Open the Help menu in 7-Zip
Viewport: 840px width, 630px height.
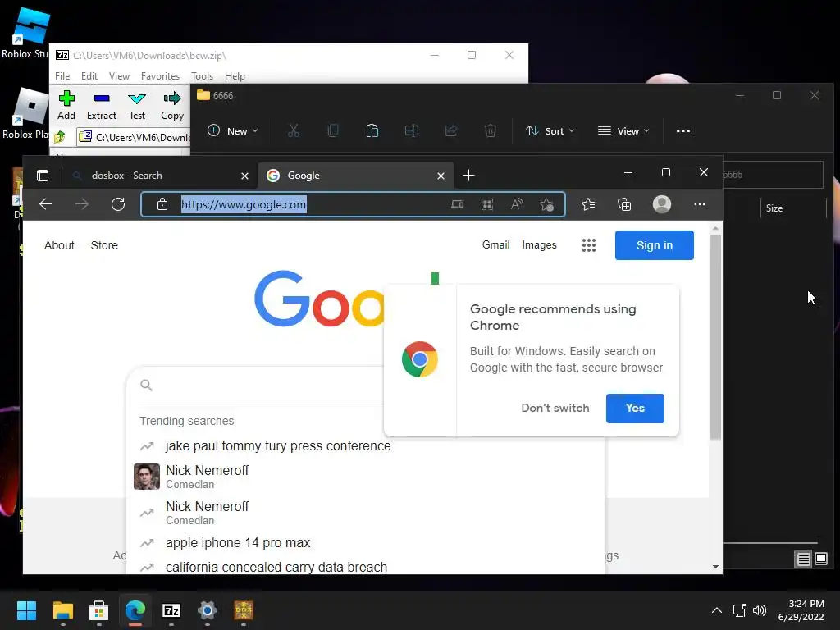click(235, 76)
